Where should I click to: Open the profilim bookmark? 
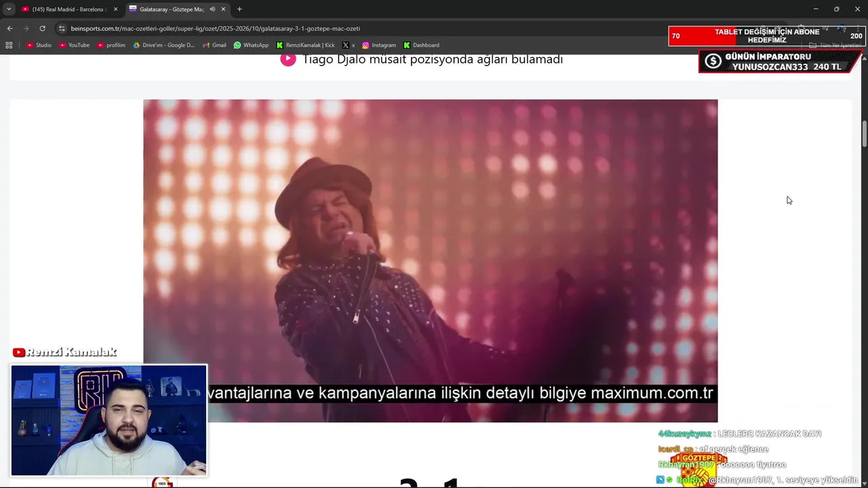pyautogui.click(x=111, y=45)
